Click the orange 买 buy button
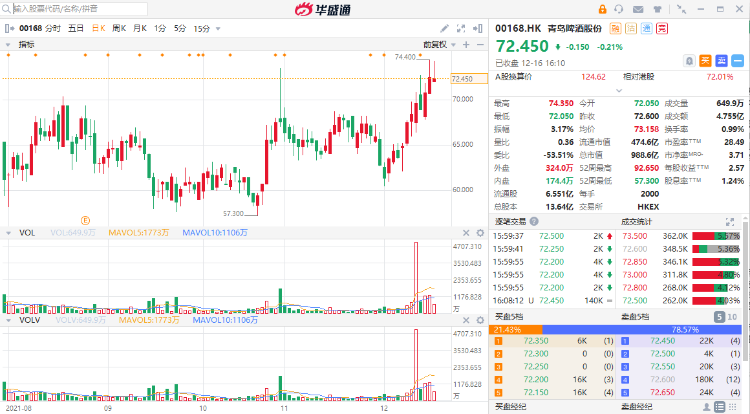The width and height of the screenshot is (750, 414). pyautogui.click(x=706, y=61)
